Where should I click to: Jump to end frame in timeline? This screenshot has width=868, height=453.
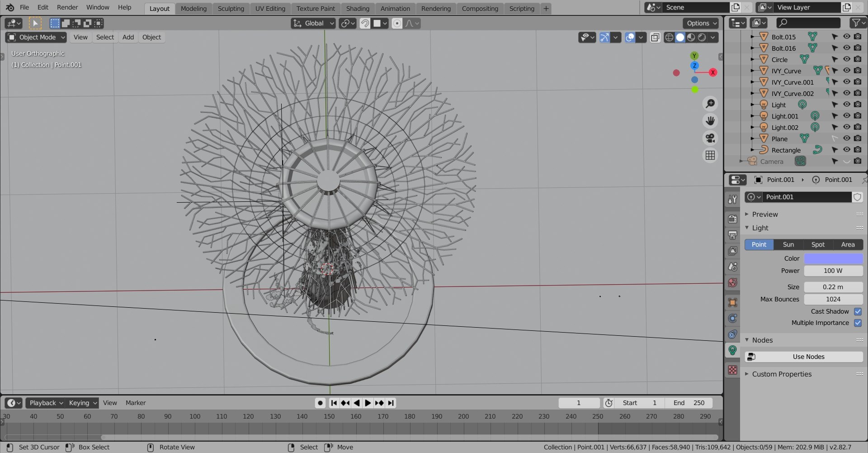coord(391,403)
